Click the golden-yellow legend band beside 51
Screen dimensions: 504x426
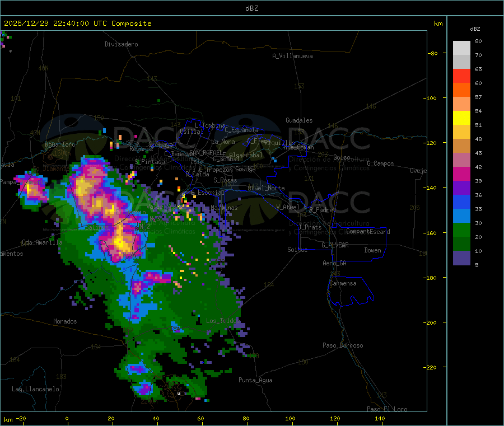pyautogui.click(x=461, y=132)
